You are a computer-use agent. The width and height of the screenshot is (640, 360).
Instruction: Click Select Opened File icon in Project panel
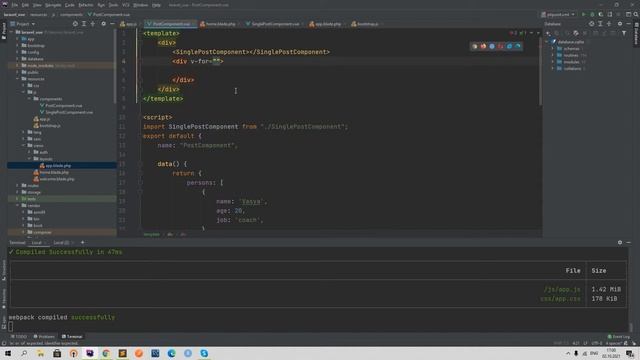pyautogui.click(x=75, y=24)
